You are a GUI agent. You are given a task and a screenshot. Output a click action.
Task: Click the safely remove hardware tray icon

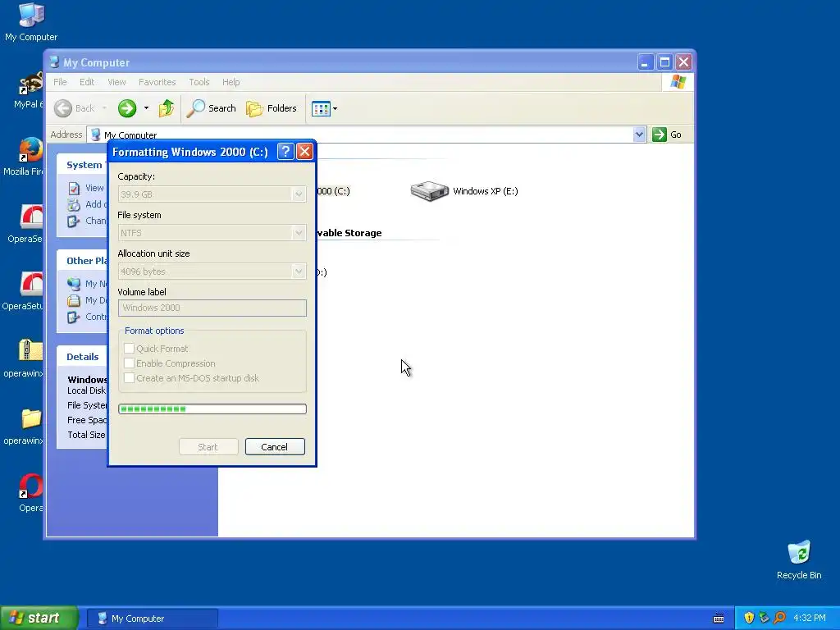click(x=765, y=618)
